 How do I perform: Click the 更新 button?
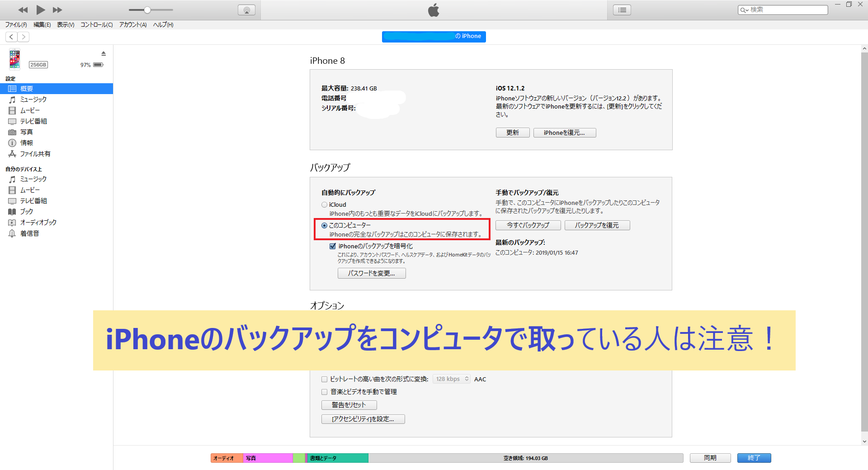coord(513,133)
